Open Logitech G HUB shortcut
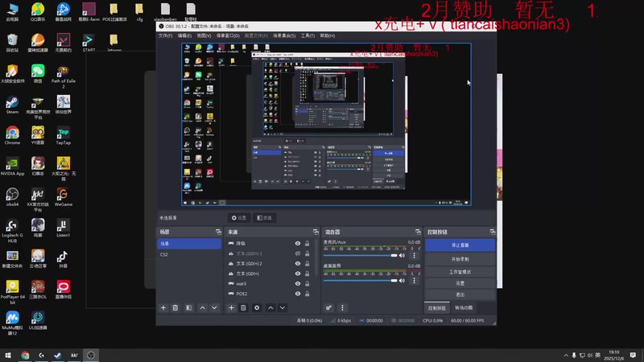Screen dimensions: 644x362 pos(12,231)
